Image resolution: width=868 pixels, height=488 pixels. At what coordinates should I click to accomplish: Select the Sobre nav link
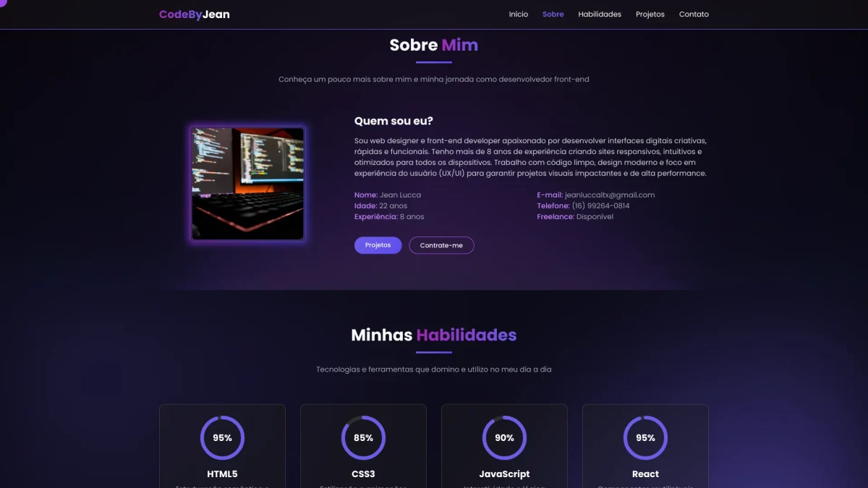pos(553,14)
